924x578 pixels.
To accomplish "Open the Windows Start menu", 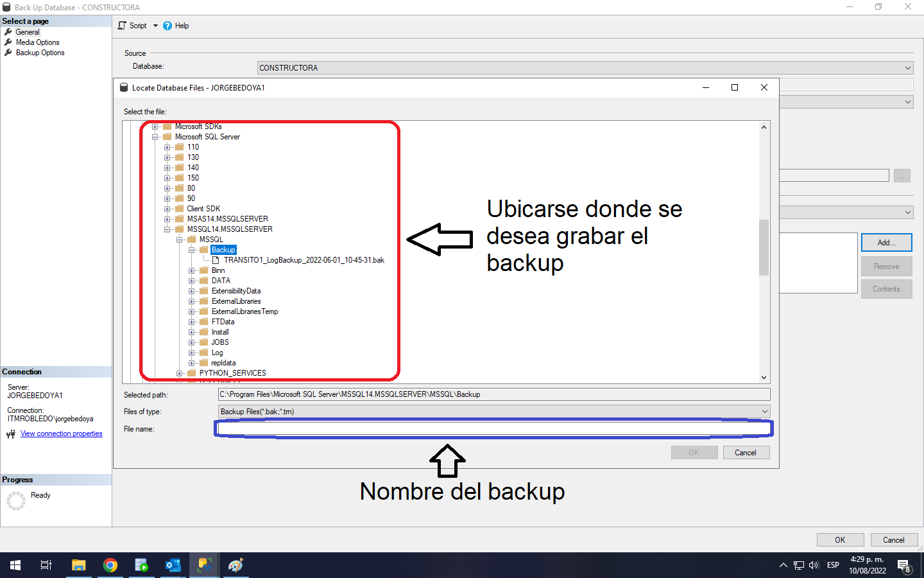I will [x=15, y=565].
